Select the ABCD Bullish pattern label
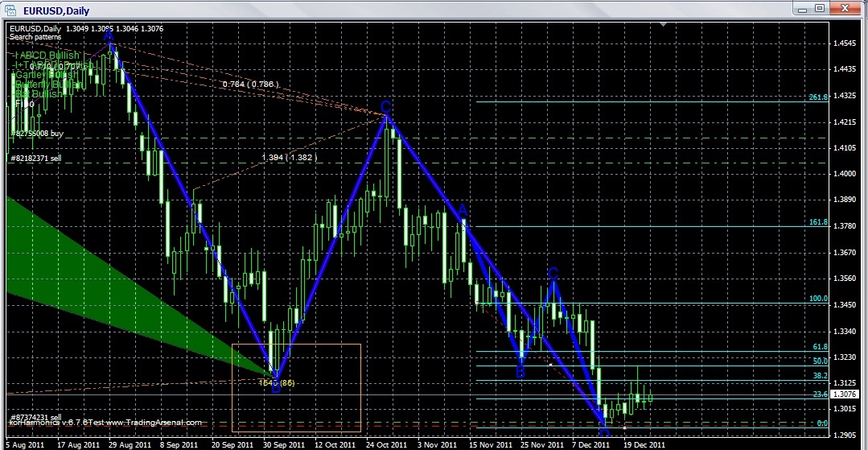This screenshot has height=450, width=868. [x=47, y=56]
